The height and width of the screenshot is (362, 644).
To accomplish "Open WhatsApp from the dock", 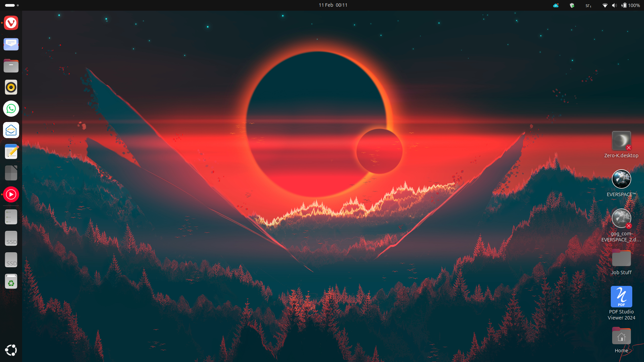I will tap(11, 109).
